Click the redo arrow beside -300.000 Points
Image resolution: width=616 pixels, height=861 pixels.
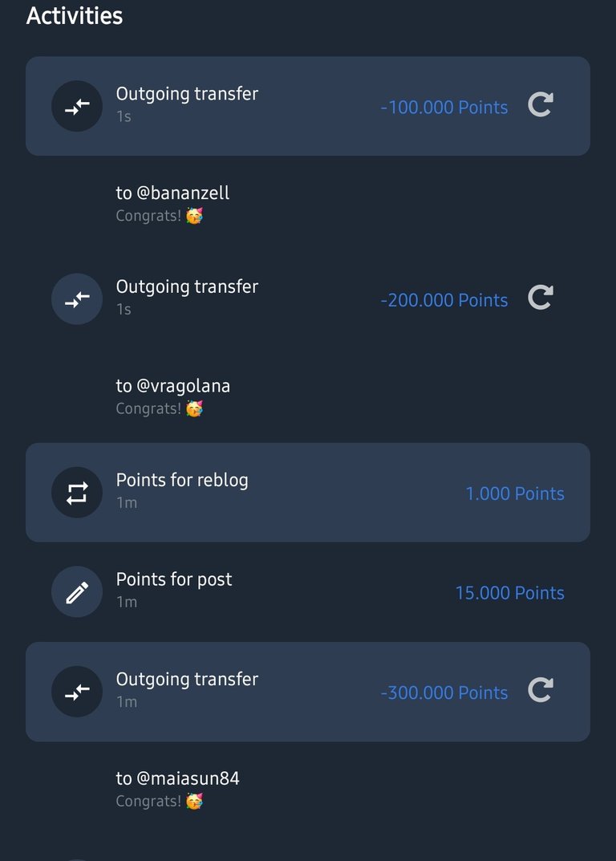(x=541, y=690)
